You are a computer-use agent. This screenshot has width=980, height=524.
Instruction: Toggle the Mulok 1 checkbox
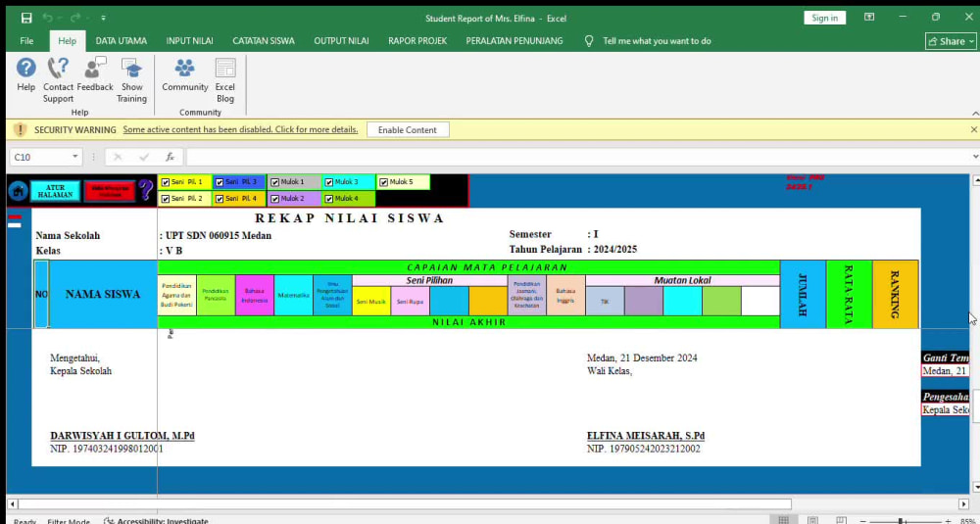pyautogui.click(x=274, y=182)
